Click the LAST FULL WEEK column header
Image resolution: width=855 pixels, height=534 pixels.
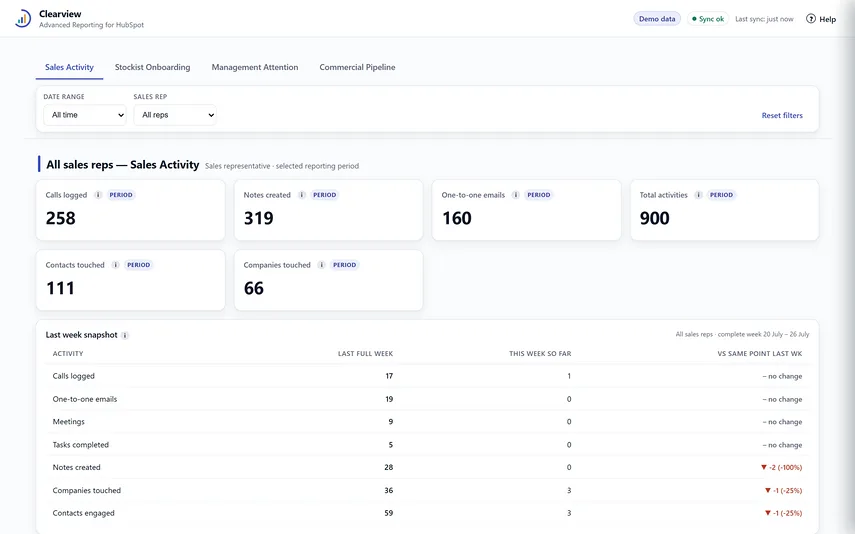click(x=365, y=353)
